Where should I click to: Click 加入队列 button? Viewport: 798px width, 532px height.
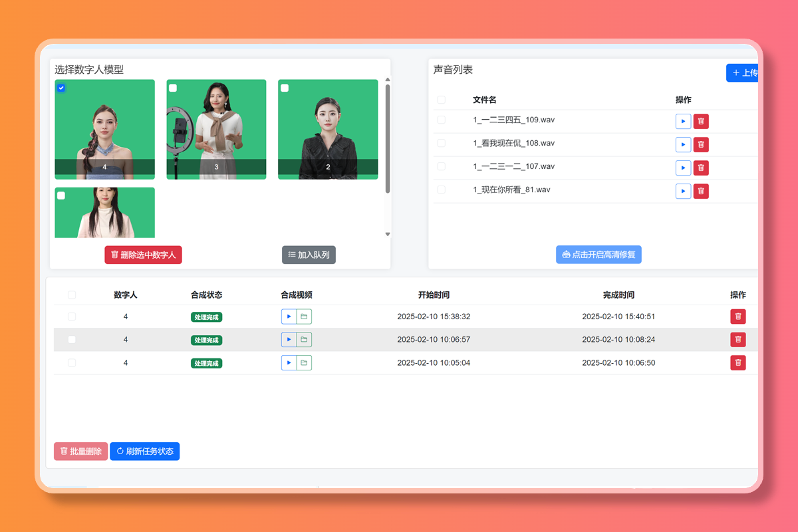tap(309, 255)
